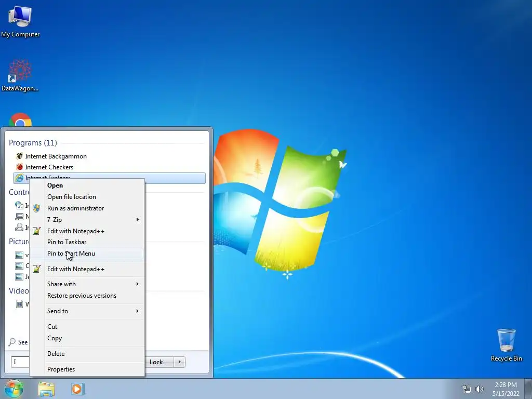532x399 pixels.
Task: Click the Show desktop strip on taskbar
Action: 528,389
